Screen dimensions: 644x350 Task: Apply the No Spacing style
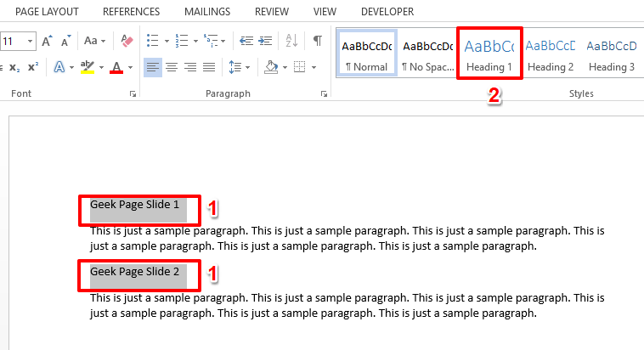coord(427,54)
